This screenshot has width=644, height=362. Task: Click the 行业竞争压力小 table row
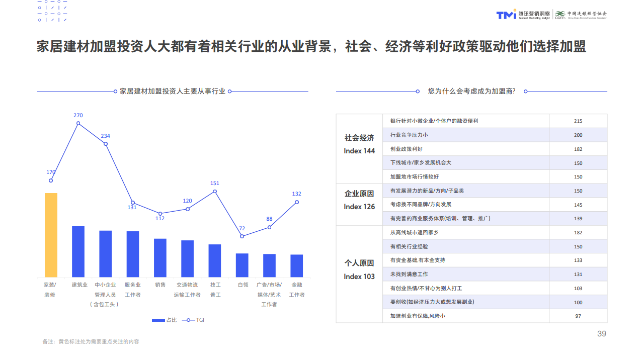(x=465, y=135)
